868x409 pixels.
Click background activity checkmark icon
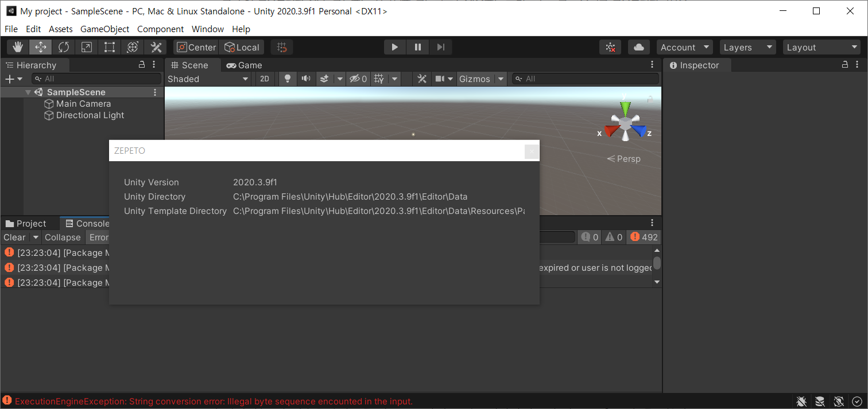[x=857, y=401]
